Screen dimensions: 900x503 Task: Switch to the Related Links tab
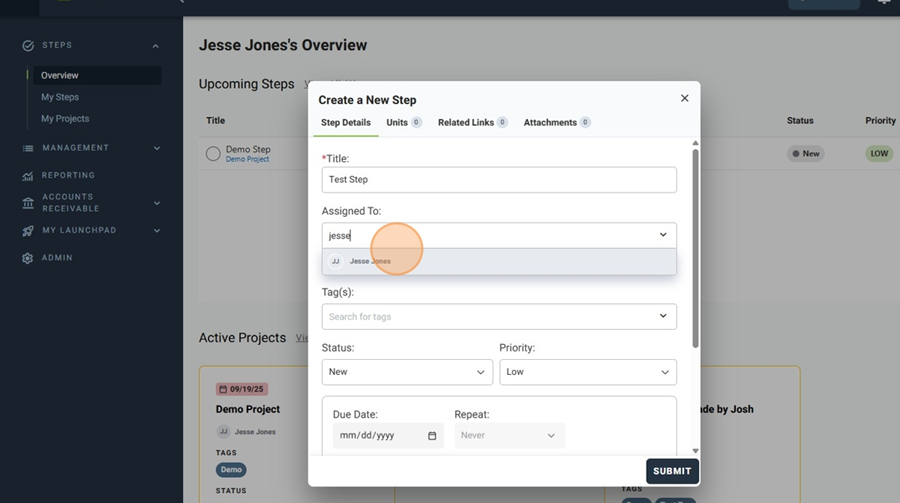pyautogui.click(x=472, y=122)
